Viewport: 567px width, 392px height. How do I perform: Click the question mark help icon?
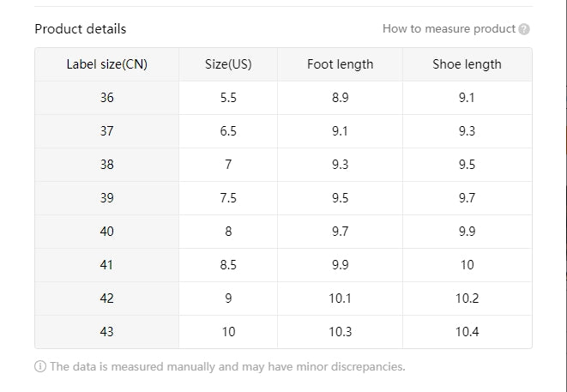[x=524, y=29]
